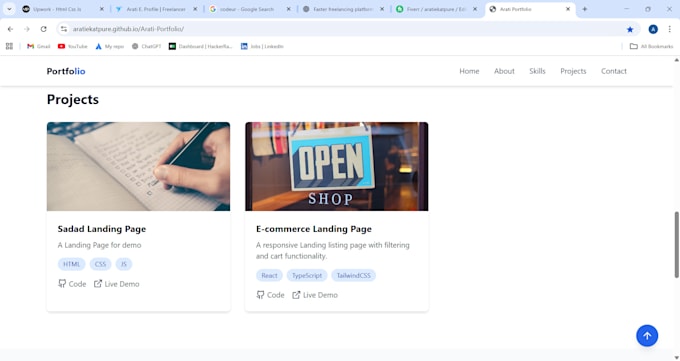Open the Sadad Landing Page thumbnail image

click(x=138, y=167)
